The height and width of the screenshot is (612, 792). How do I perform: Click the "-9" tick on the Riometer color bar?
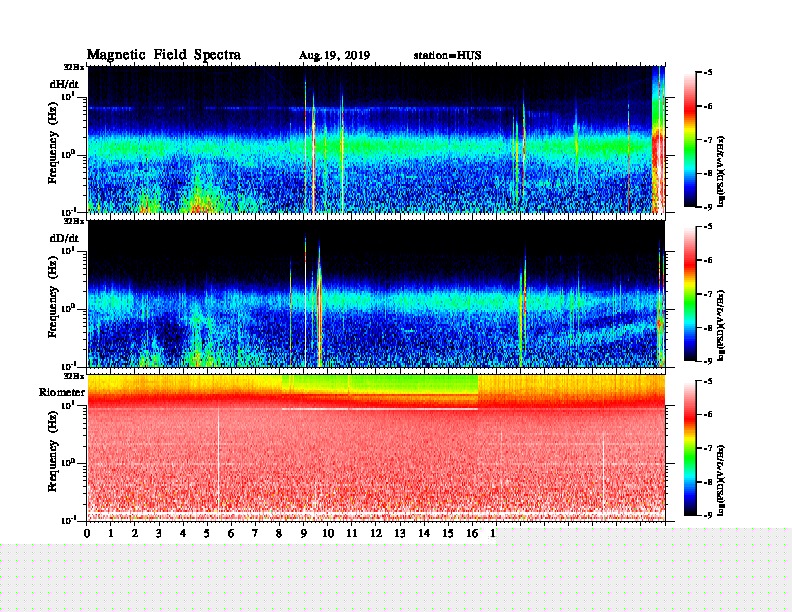tap(708, 515)
